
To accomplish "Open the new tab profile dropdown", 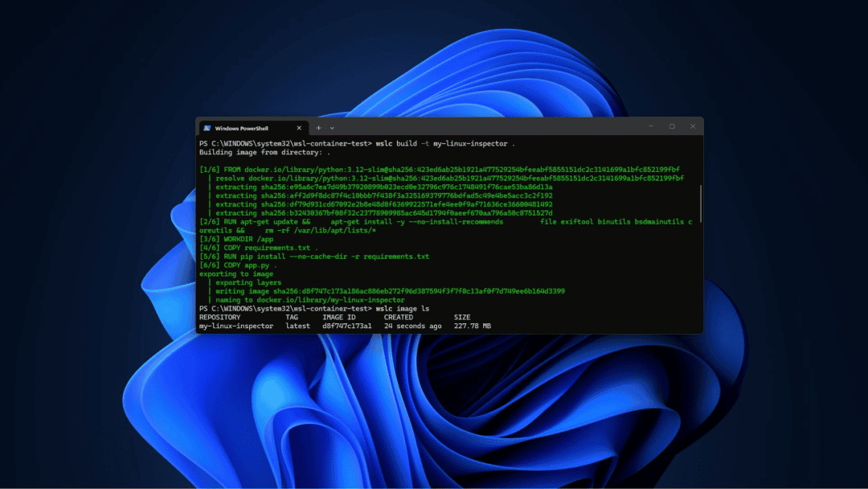I will pos(332,128).
